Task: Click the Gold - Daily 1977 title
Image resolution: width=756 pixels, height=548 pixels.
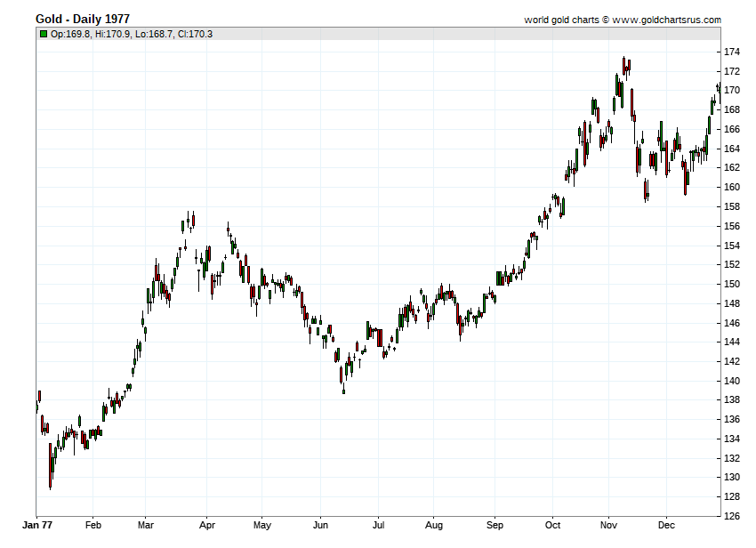Action: click(83, 19)
